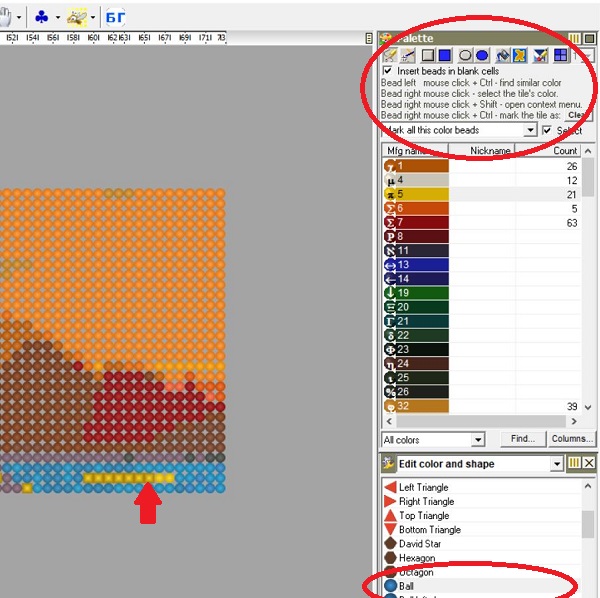This screenshot has width=600, height=598.
Task: Select the gray outline square palette tool
Action: point(427,55)
